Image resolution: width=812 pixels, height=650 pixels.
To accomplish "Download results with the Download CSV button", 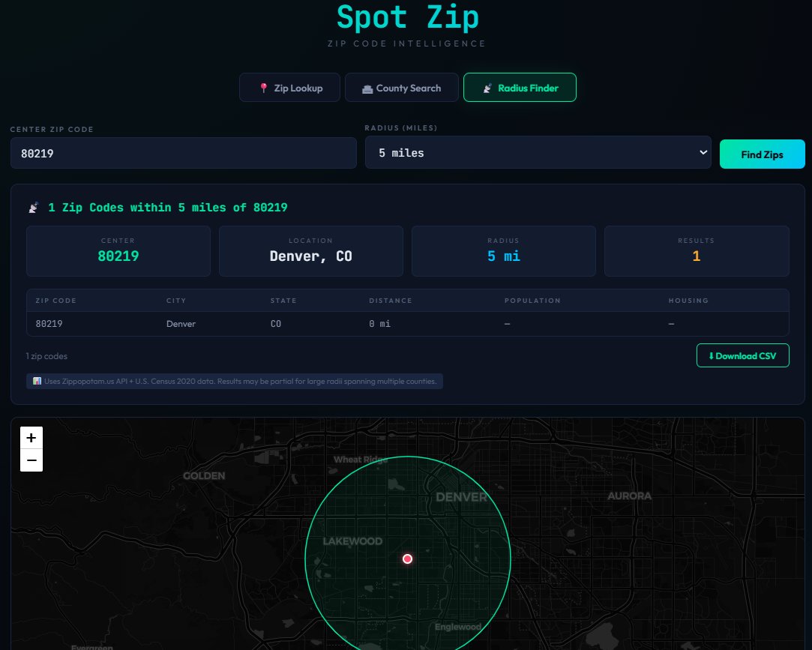I will pyautogui.click(x=743, y=355).
